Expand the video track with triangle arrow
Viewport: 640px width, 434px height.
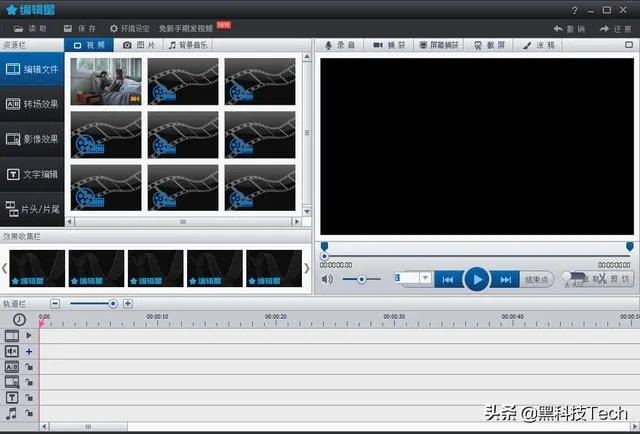[x=29, y=336]
